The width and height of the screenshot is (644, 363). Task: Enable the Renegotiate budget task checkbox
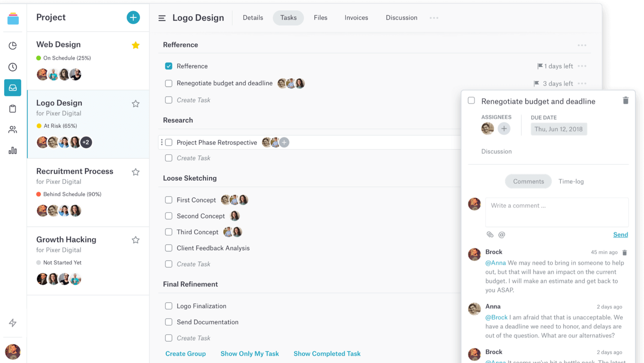click(x=169, y=83)
